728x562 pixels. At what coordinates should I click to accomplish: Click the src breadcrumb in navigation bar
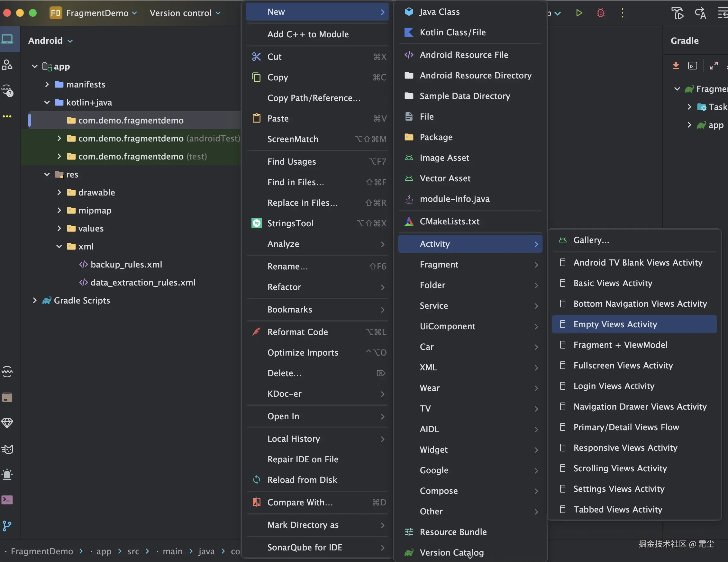[133, 551]
